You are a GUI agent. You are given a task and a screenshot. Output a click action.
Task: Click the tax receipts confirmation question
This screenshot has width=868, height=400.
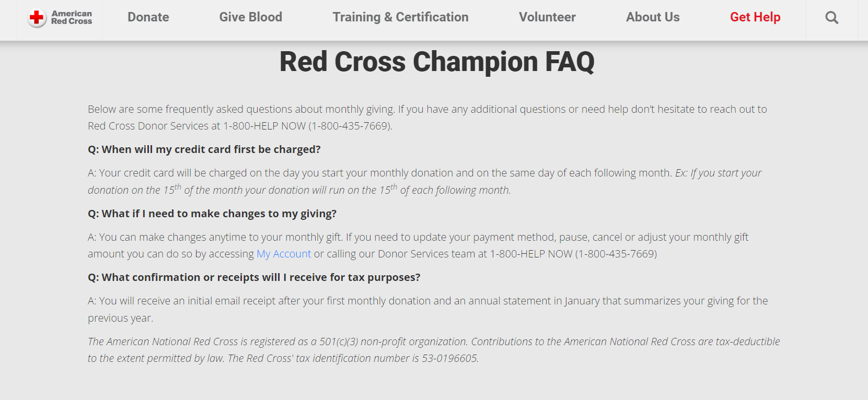click(254, 277)
